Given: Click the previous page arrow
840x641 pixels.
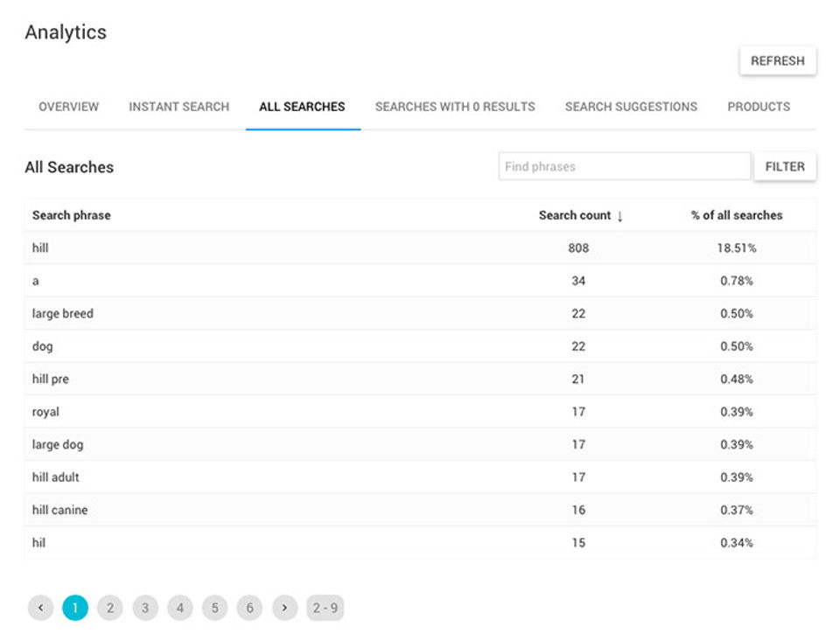Looking at the screenshot, I should (40, 608).
